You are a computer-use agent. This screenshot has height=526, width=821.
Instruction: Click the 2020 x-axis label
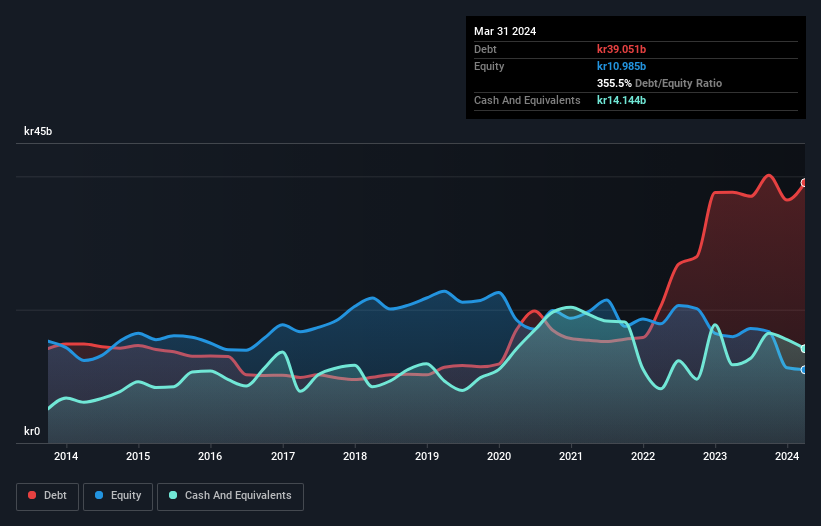tap(499, 456)
